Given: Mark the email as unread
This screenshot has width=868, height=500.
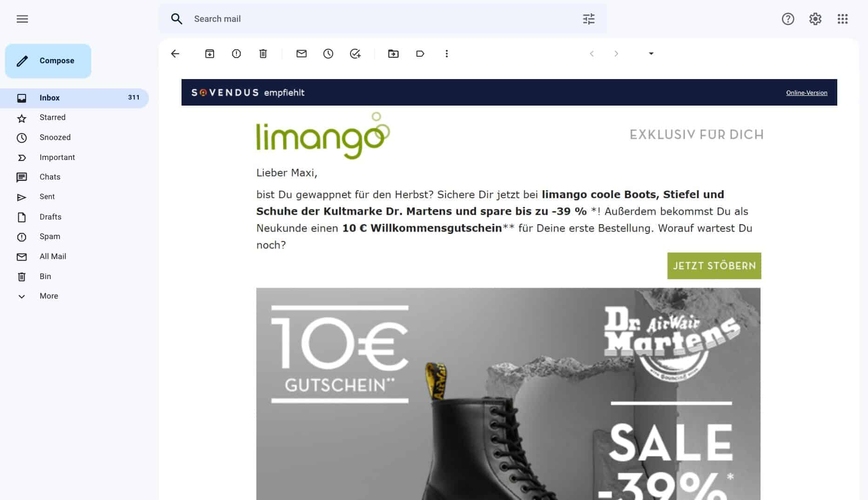Looking at the screenshot, I should [302, 54].
